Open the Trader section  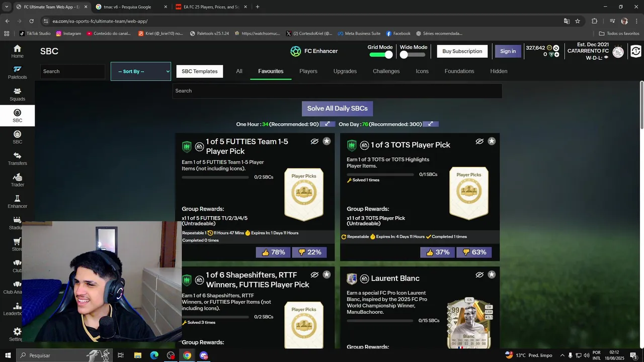point(17,180)
